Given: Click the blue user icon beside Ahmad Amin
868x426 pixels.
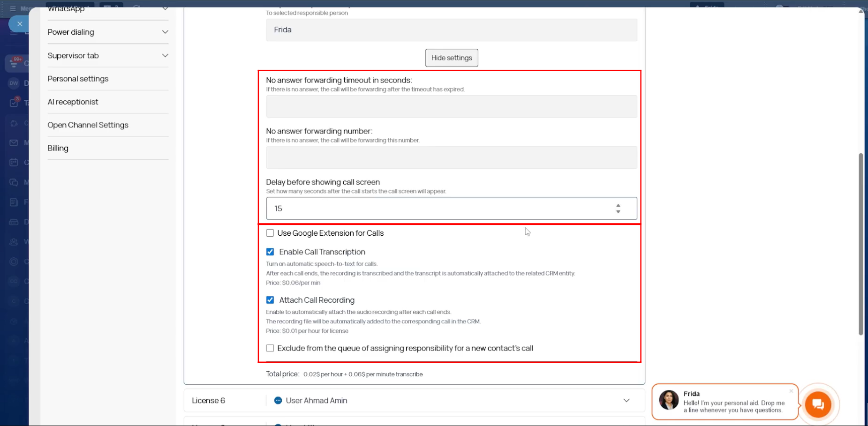Looking at the screenshot, I should (278, 400).
